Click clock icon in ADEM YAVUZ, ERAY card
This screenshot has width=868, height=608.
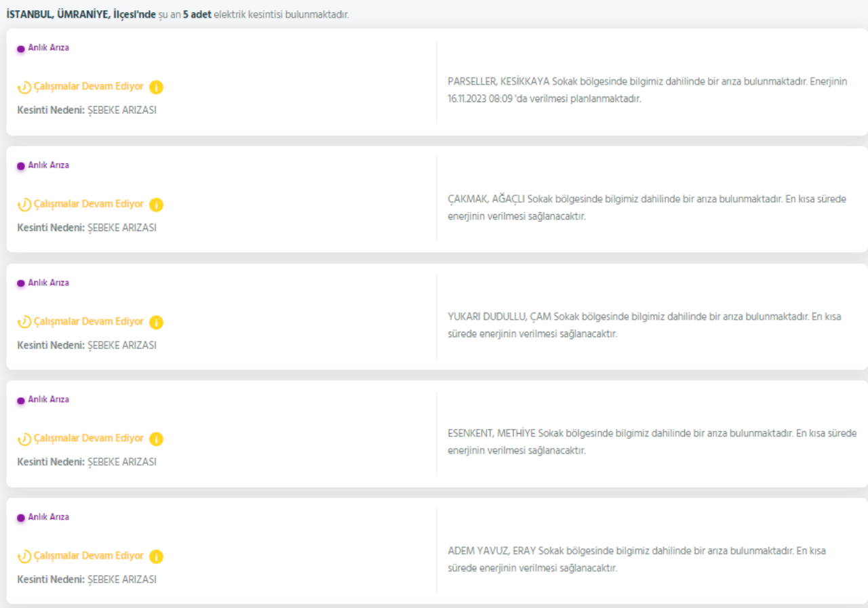click(24, 556)
